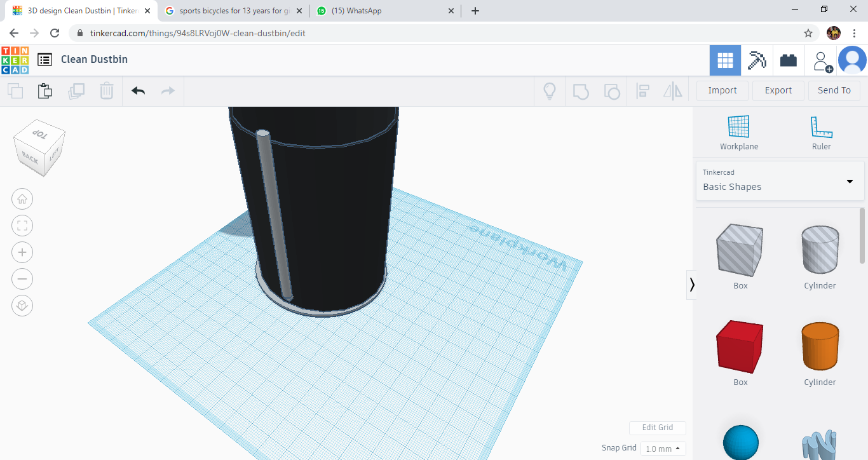
Task: Open the Chrome profile avatar
Action: 834,33
